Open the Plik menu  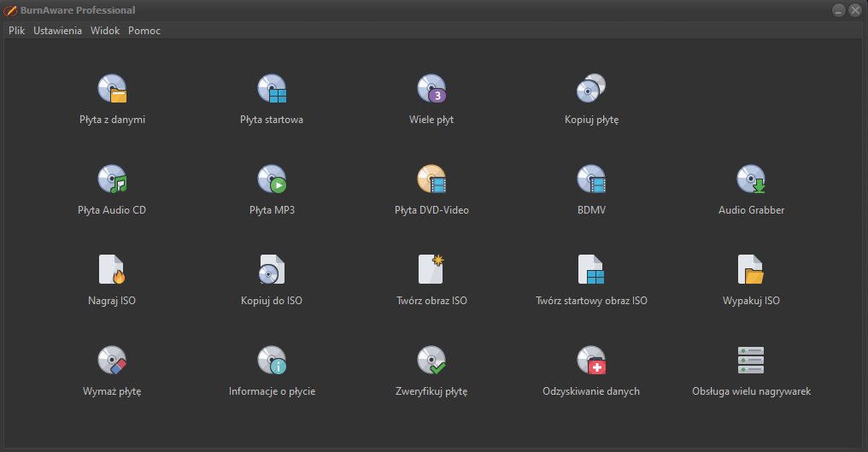pyautogui.click(x=16, y=31)
